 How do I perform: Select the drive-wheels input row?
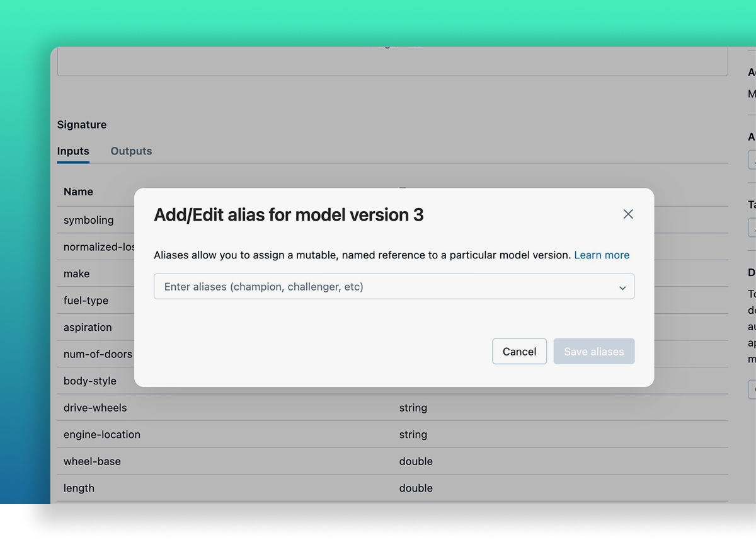click(x=94, y=408)
